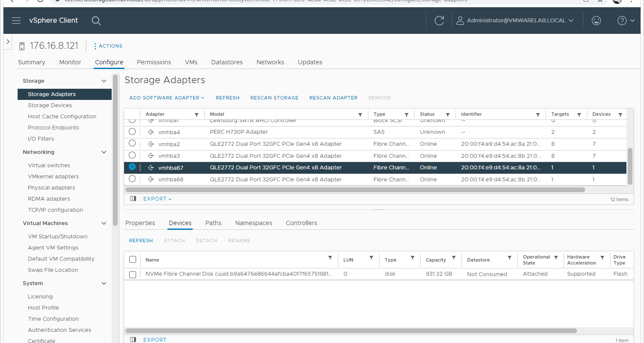
Task: Collapse the Storage section
Action: (x=103, y=81)
